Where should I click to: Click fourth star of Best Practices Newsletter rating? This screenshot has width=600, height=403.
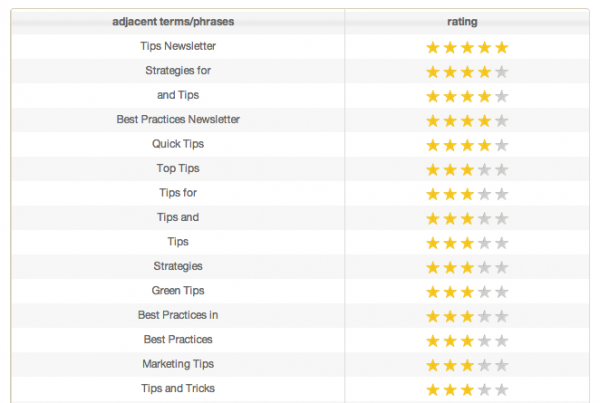(x=484, y=121)
